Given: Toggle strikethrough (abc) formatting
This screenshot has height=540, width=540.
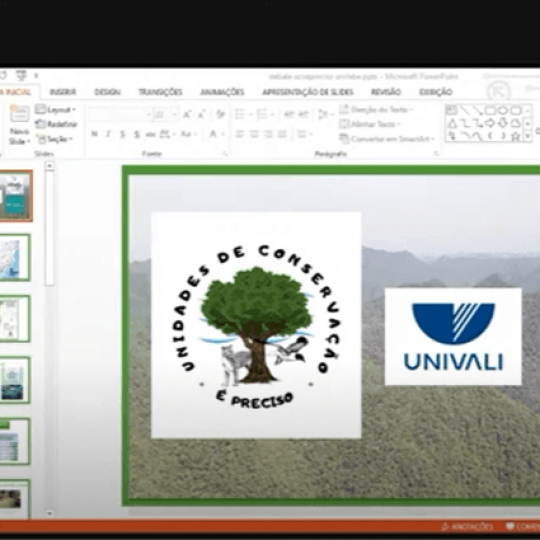Looking at the screenshot, I should pyautogui.click(x=150, y=134).
